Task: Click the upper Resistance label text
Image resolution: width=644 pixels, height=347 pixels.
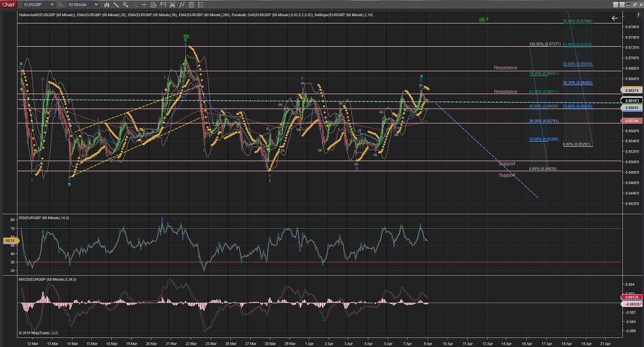Action: pos(506,68)
